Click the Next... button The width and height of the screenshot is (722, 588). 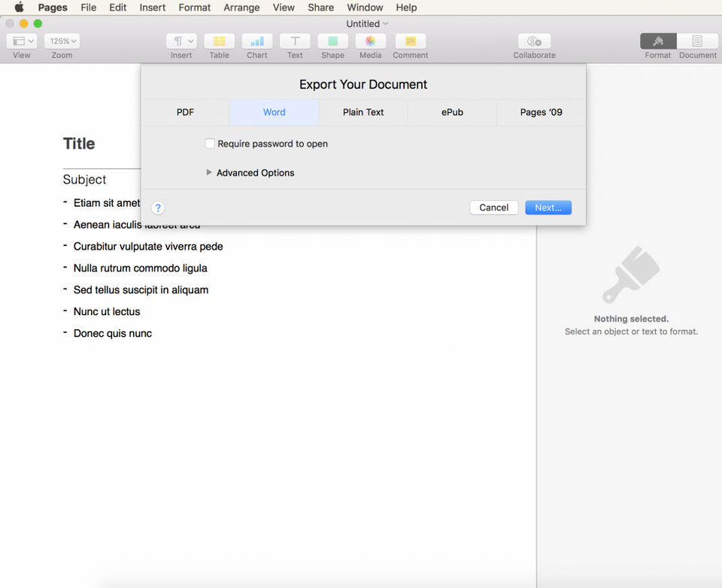(548, 208)
